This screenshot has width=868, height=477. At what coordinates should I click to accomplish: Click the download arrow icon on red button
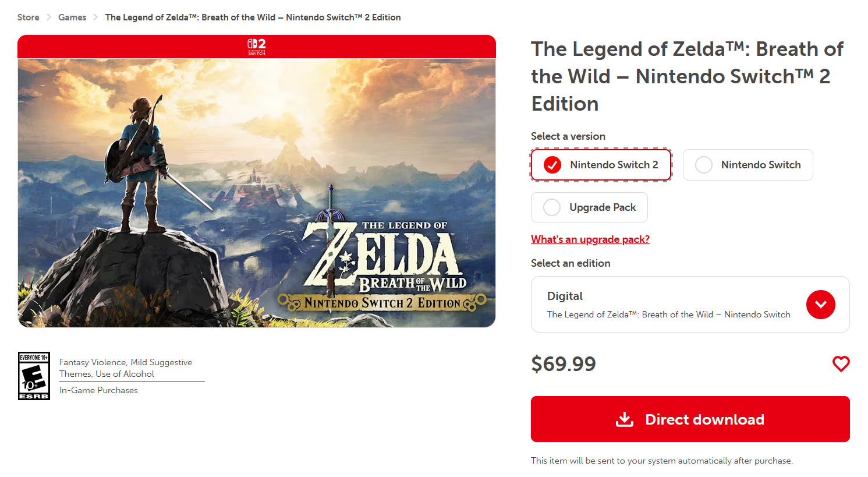tap(625, 419)
